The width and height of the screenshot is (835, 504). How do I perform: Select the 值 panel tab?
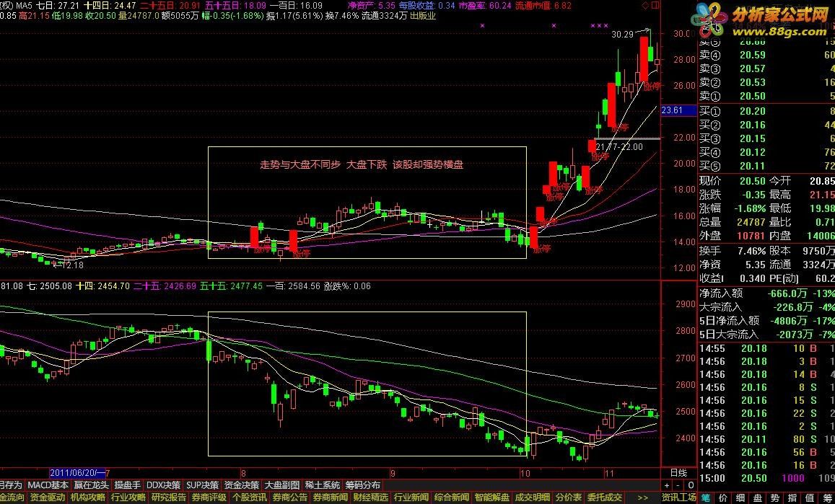click(810, 498)
